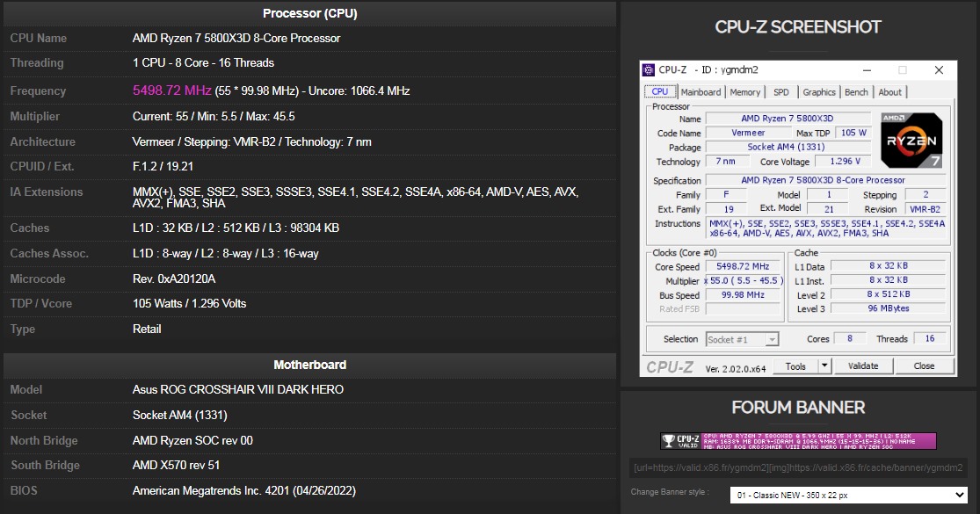Click the Name field AMD Ryzen 7 5800X3D
The height and width of the screenshot is (514, 980).
tap(788, 119)
